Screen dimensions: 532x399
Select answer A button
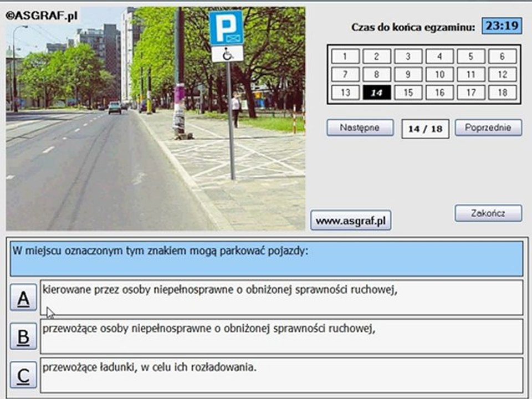(x=23, y=298)
